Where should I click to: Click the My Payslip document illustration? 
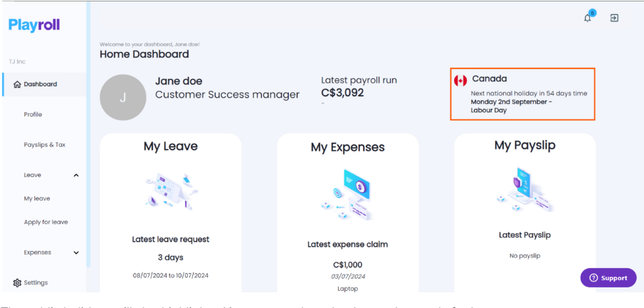(524, 189)
